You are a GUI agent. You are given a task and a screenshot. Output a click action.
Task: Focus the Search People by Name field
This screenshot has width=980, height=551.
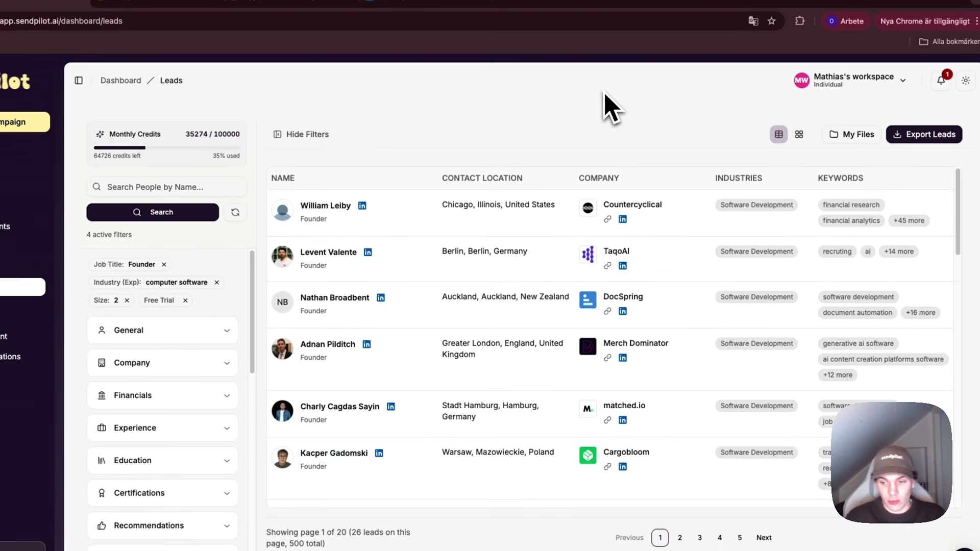coord(167,187)
